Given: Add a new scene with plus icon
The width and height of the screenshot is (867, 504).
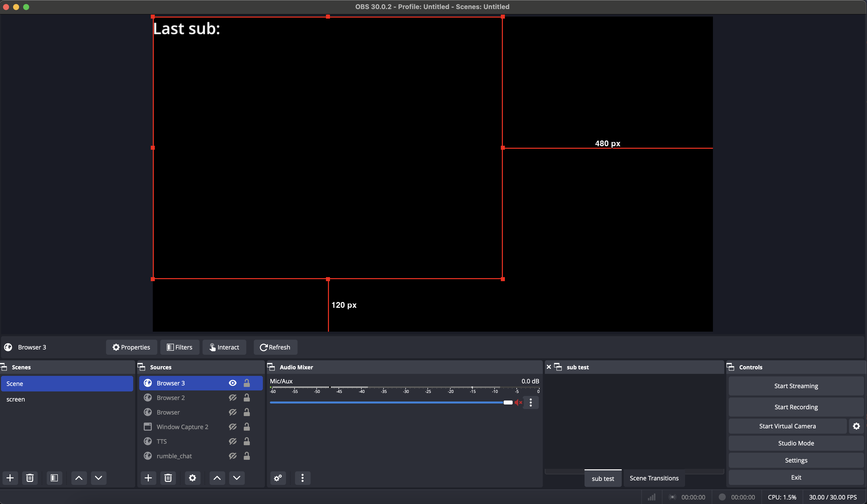Looking at the screenshot, I should 10,478.
